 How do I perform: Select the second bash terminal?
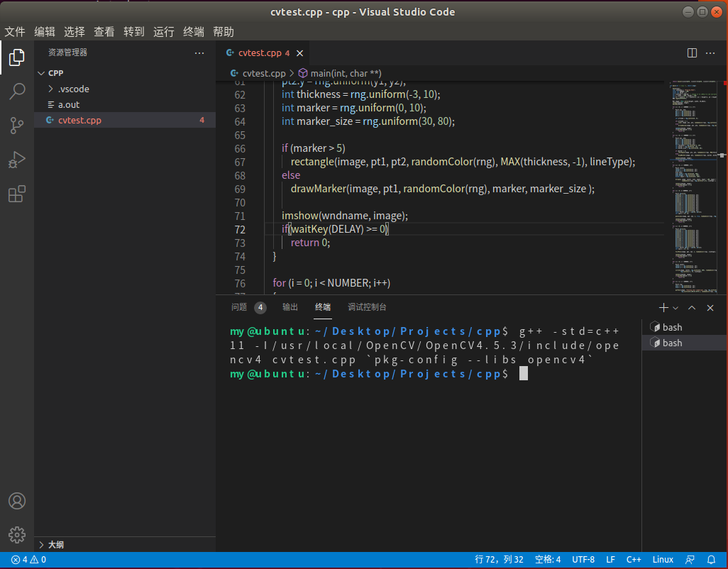click(684, 343)
